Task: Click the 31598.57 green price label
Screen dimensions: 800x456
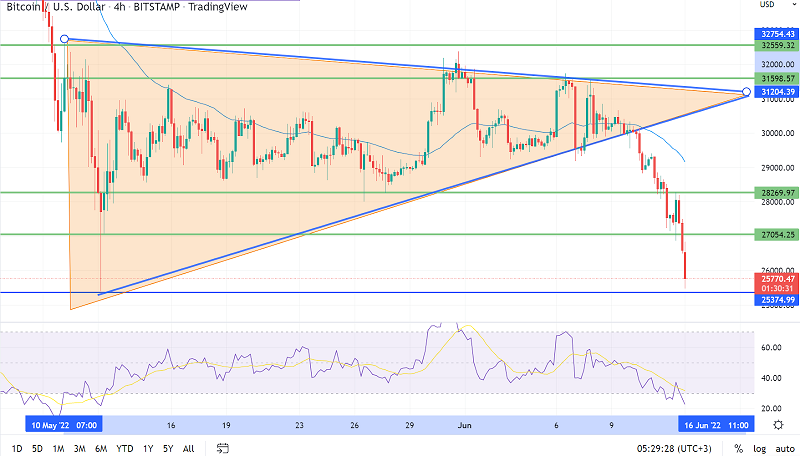Action: [777, 79]
